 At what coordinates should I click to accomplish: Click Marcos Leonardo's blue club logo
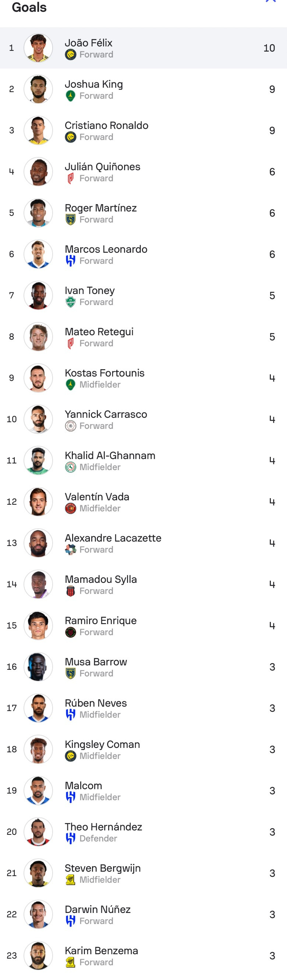pos(70,261)
